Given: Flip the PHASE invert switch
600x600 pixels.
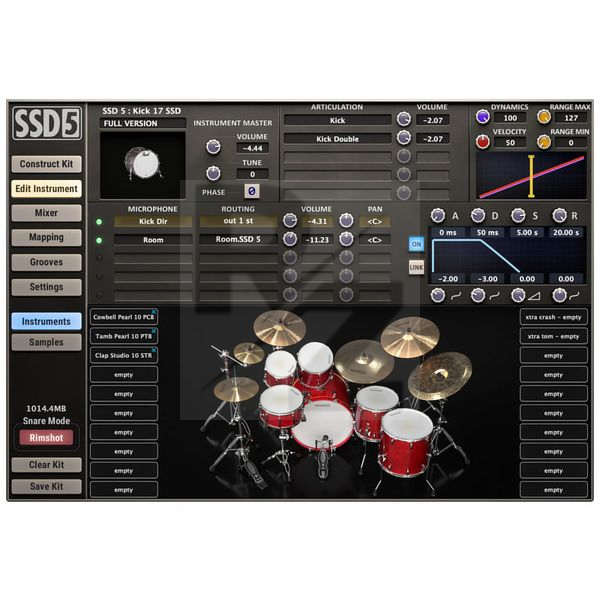Looking at the screenshot, I should tap(252, 191).
